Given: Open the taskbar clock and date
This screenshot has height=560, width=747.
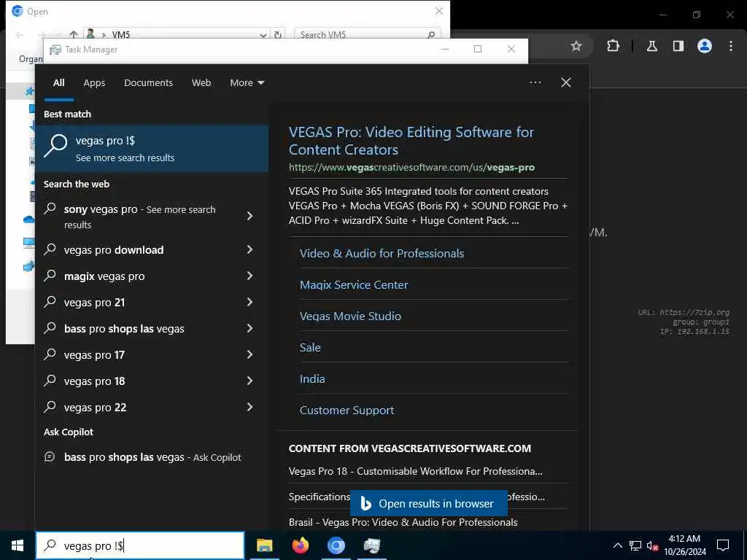Looking at the screenshot, I should 684,545.
